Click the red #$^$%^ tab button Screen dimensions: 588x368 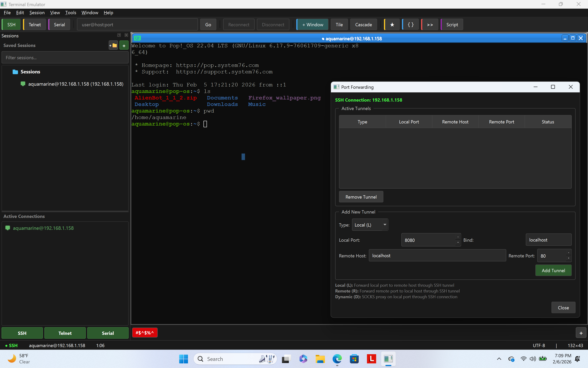click(145, 333)
